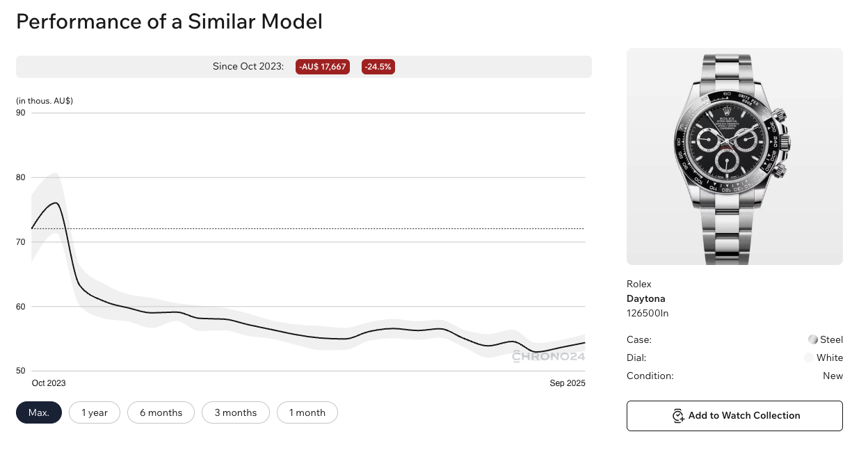Choose the 3 months range pill

[236, 412]
